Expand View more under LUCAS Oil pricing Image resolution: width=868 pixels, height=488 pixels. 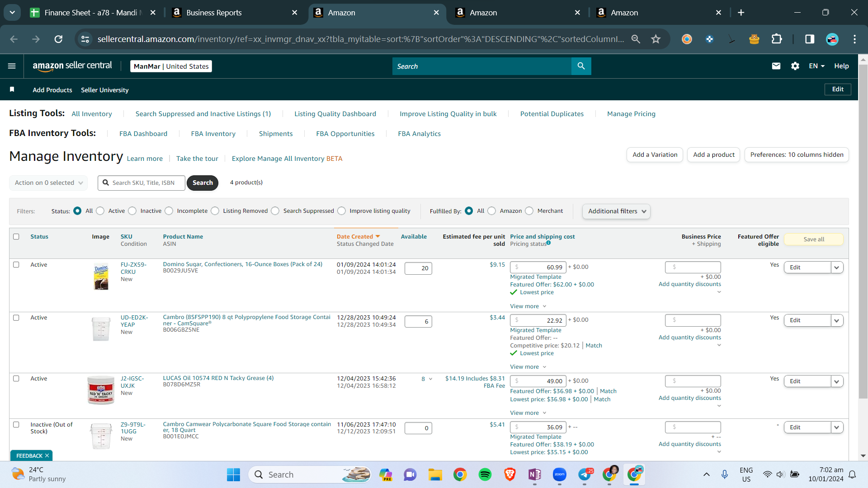click(x=528, y=413)
